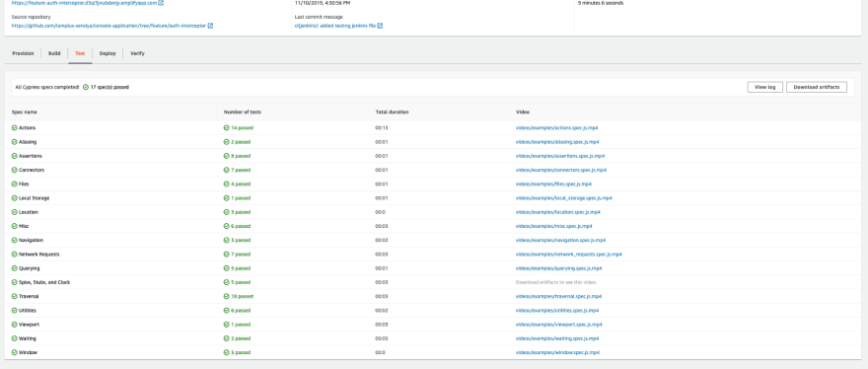
Task: Open local_storage.spec.js.mp4 video link
Action: [x=564, y=198]
